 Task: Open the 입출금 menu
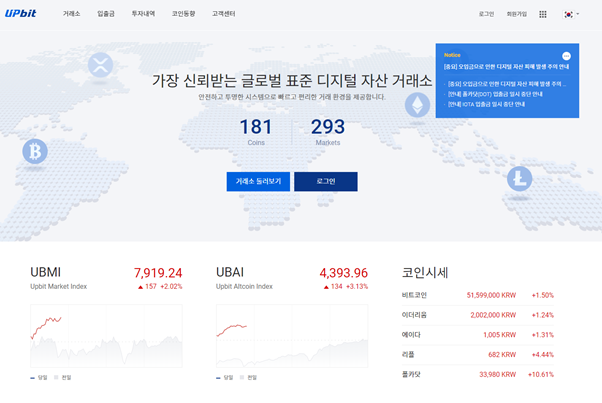pyautogui.click(x=106, y=14)
